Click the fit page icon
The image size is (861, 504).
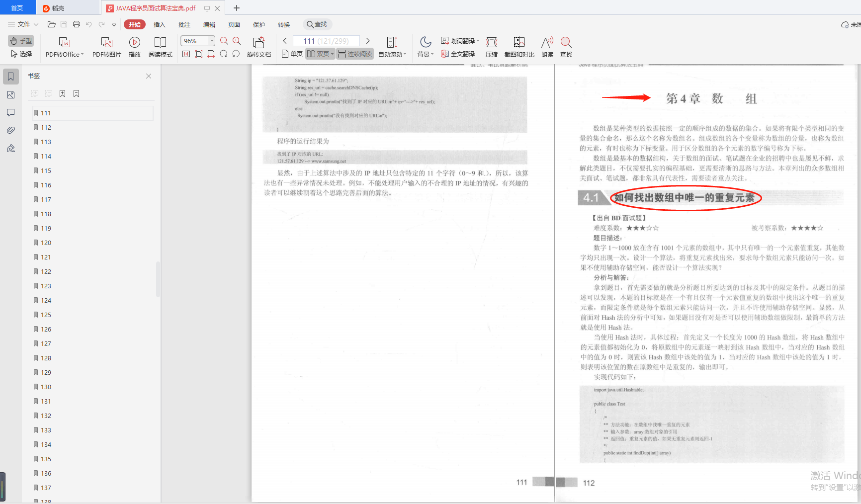click(x=199, y=54)
